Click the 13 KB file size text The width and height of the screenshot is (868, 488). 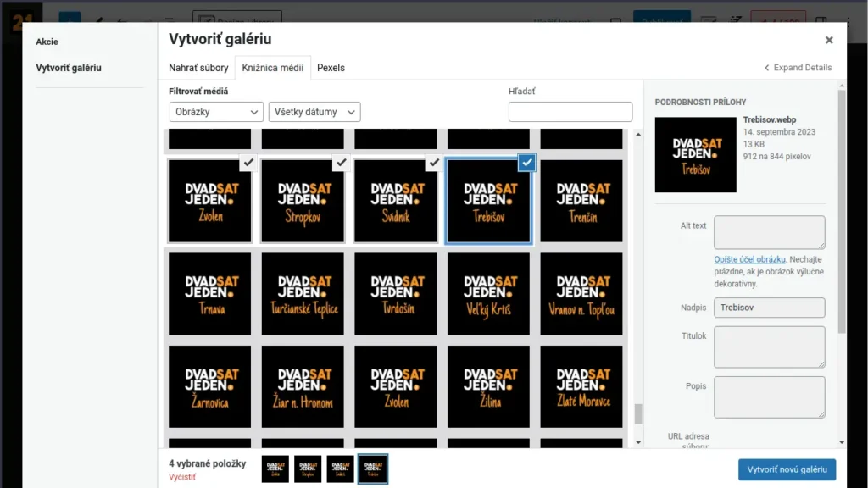click(x=754, y=144)
